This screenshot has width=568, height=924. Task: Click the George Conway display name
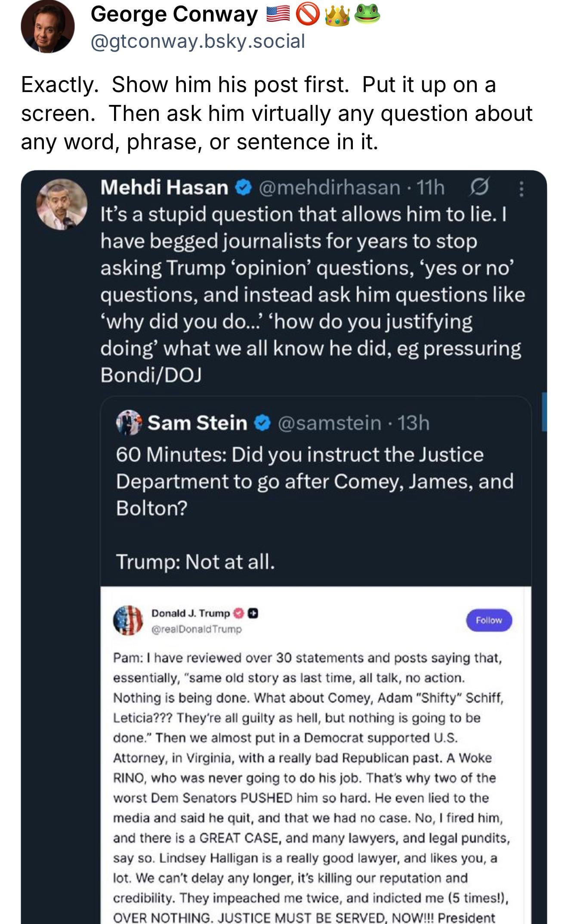tap(174, 15)
